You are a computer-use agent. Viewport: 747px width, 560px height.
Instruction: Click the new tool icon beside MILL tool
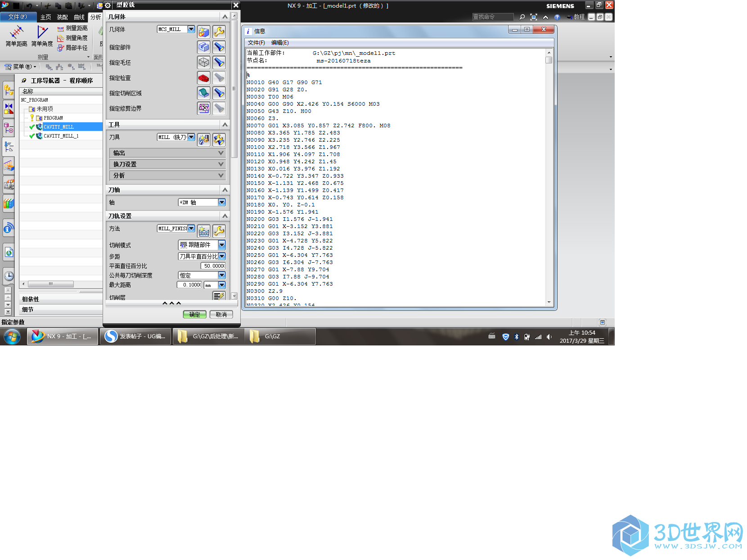point(204,140)
